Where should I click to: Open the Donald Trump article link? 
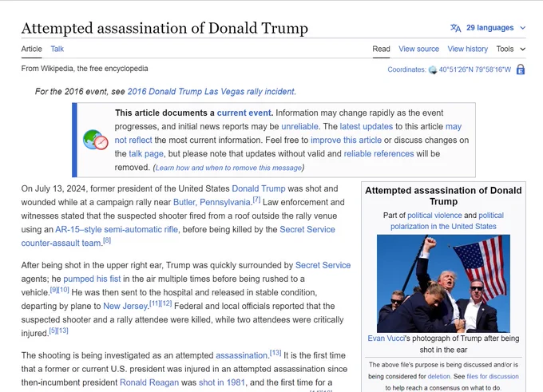(259, 188)
